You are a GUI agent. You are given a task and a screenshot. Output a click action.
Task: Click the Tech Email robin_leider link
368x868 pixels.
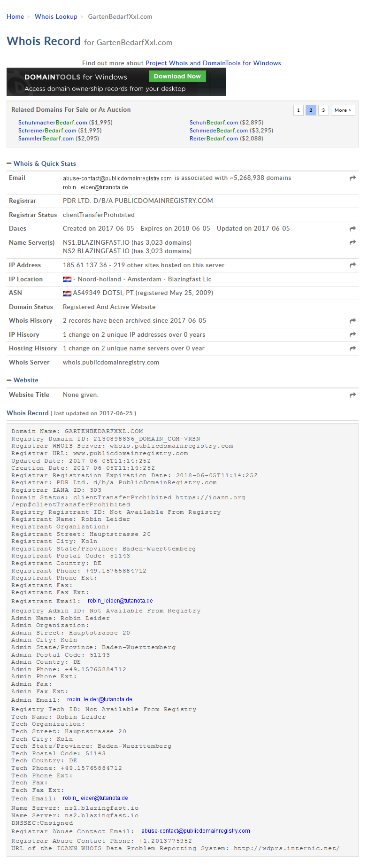(95, 798)
